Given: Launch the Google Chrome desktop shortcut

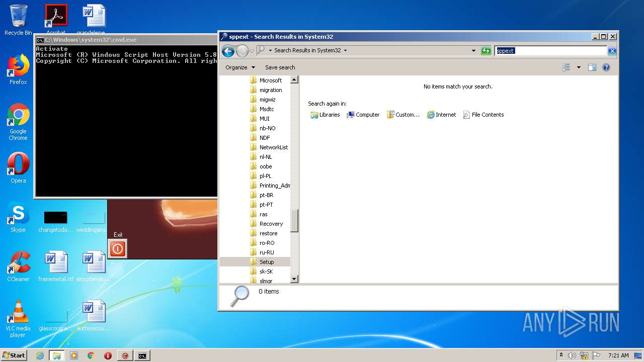Looking at the screenshot, I should pos(18,122).
